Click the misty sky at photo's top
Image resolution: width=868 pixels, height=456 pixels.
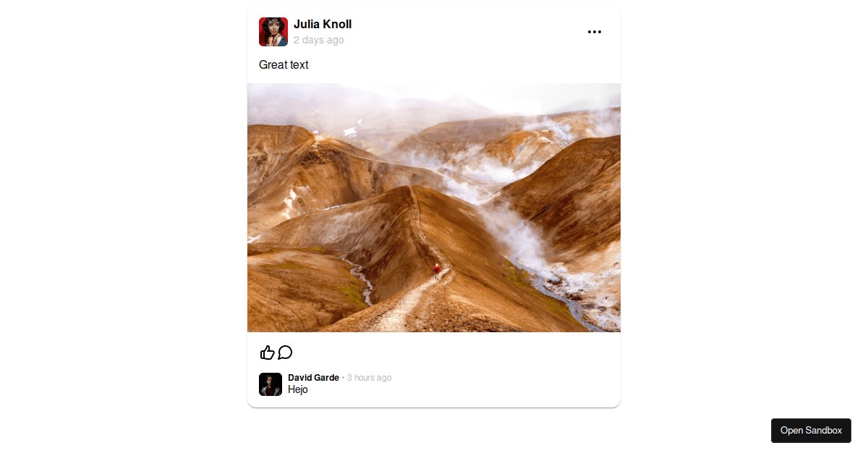coord(434,98)
